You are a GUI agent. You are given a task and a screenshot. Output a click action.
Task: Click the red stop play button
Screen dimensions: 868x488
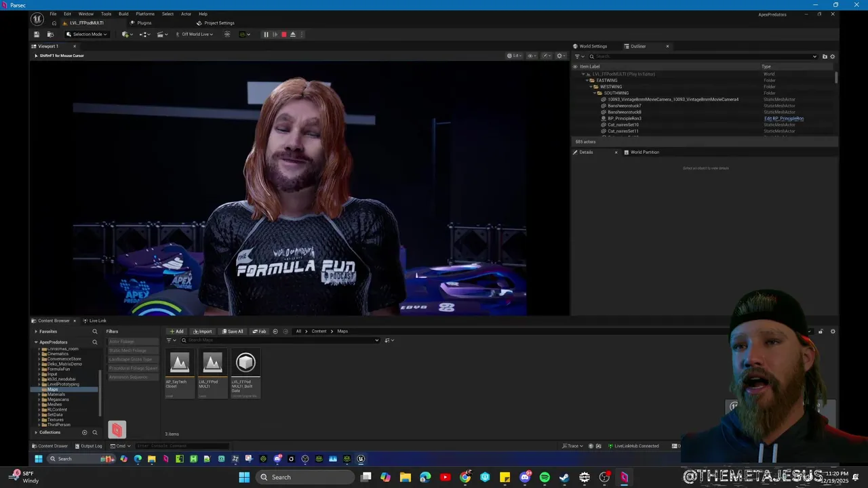[x=283, y=35]
